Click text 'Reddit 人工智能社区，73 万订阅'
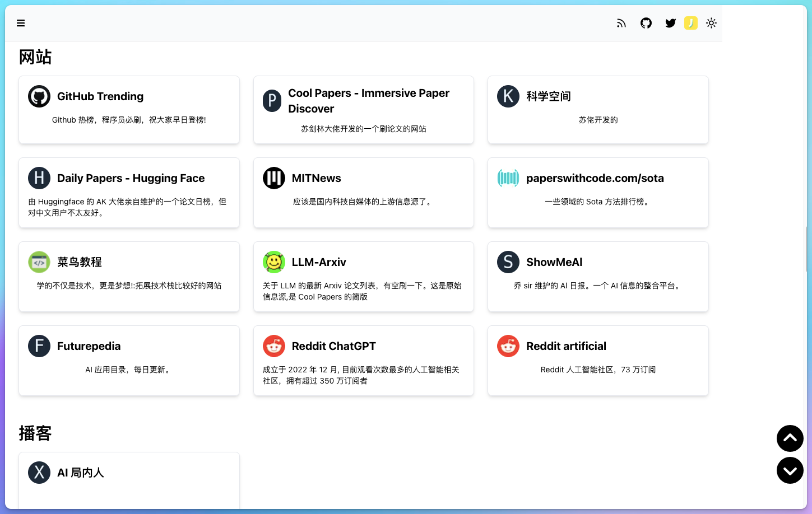 [x=598, y=370]
